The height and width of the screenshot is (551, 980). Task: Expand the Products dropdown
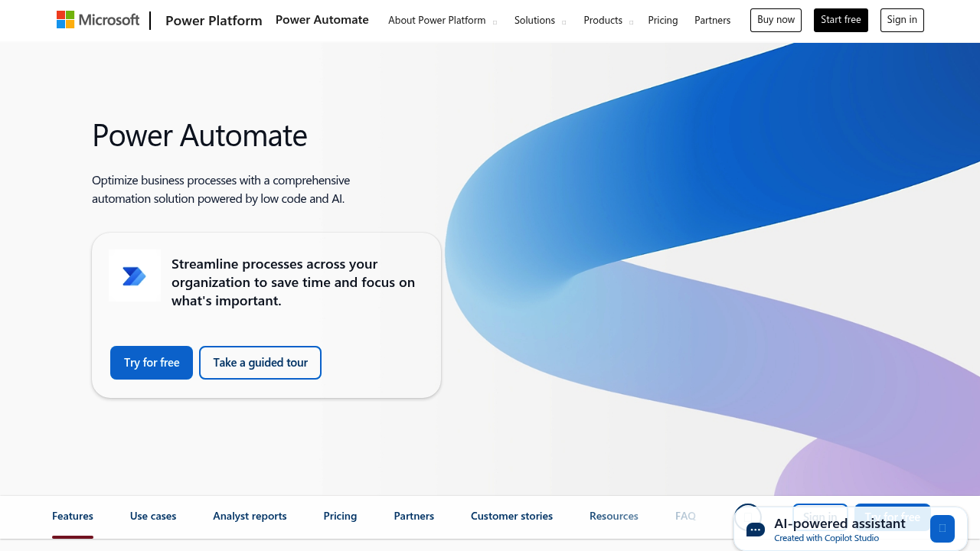click(608, 21)
